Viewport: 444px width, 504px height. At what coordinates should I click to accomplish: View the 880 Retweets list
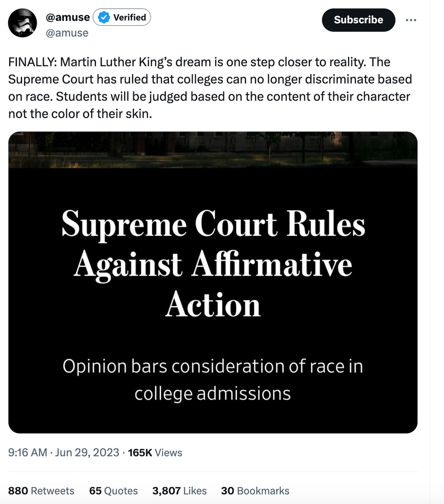[41, 491]
